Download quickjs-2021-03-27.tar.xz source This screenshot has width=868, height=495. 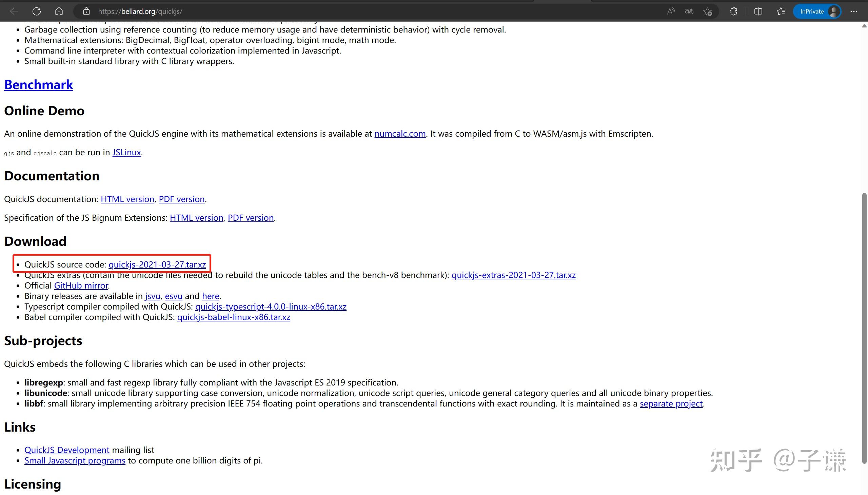[157, 264]
